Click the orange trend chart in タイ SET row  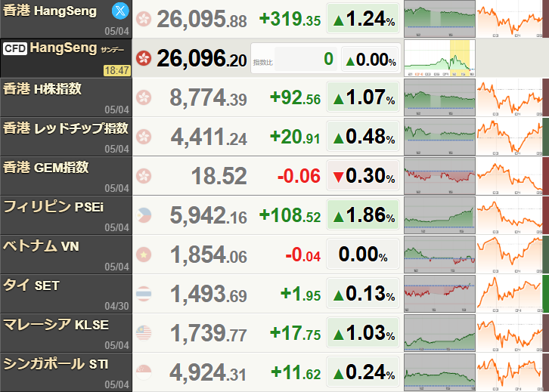[x=510, y=293]
